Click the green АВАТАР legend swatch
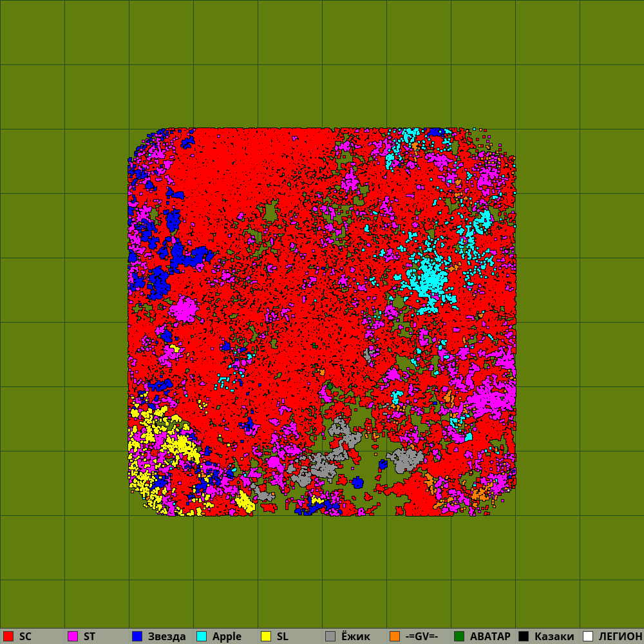The image size is (644, 644). (x=459, y=636)
